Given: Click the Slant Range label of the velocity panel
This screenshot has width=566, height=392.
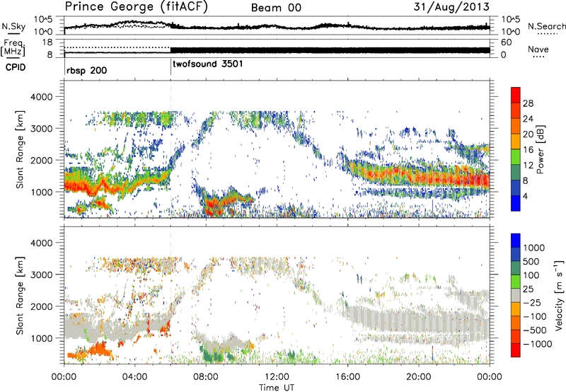Looking at the screenshot, I should [x=20, y=296].
